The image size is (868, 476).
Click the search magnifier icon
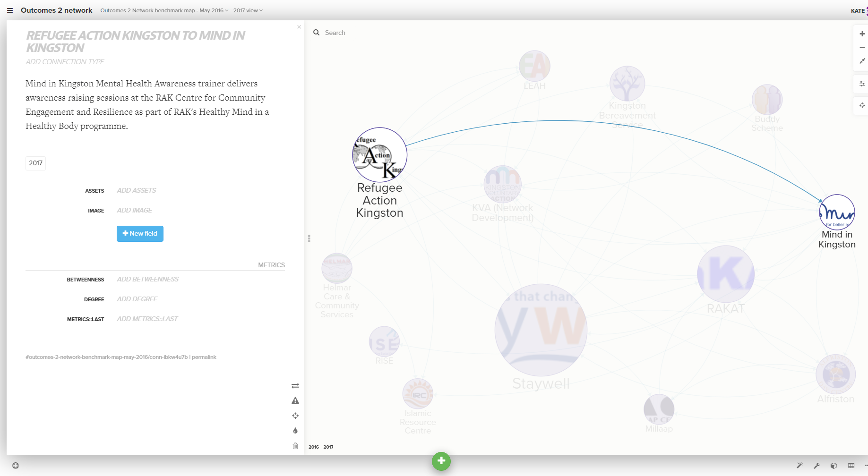pos(316,33)
